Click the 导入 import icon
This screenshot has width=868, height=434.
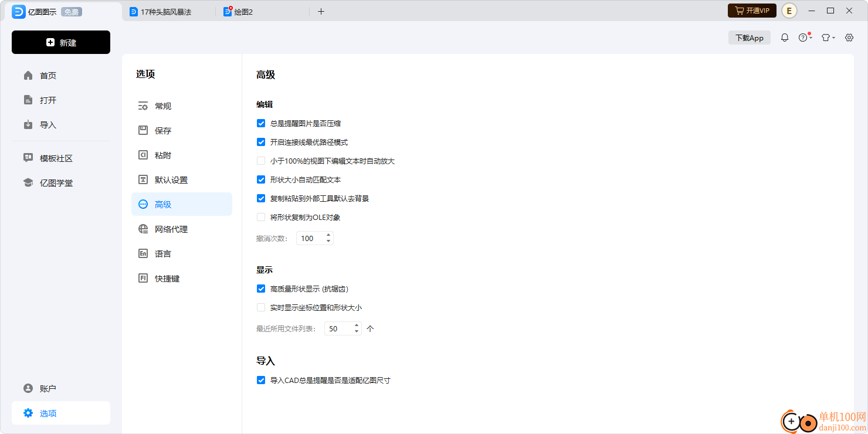[x=28, y=125]
